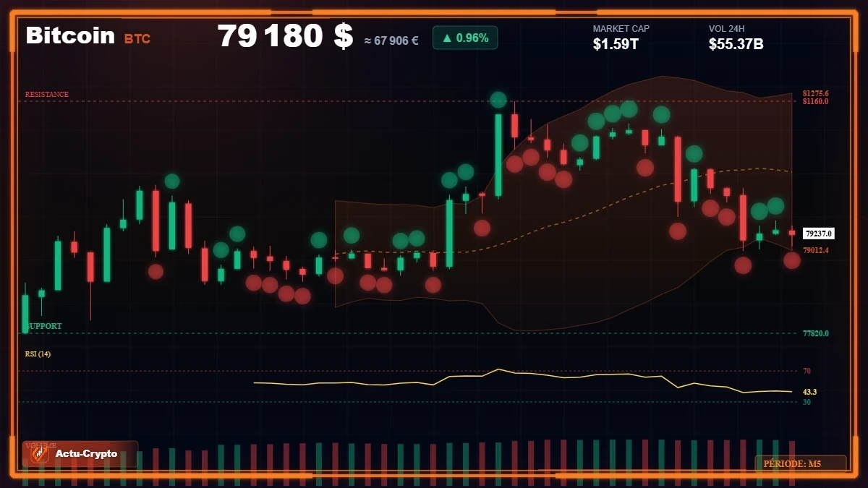
Task: Click the MARKET CAP label
Action: point(621,29)
